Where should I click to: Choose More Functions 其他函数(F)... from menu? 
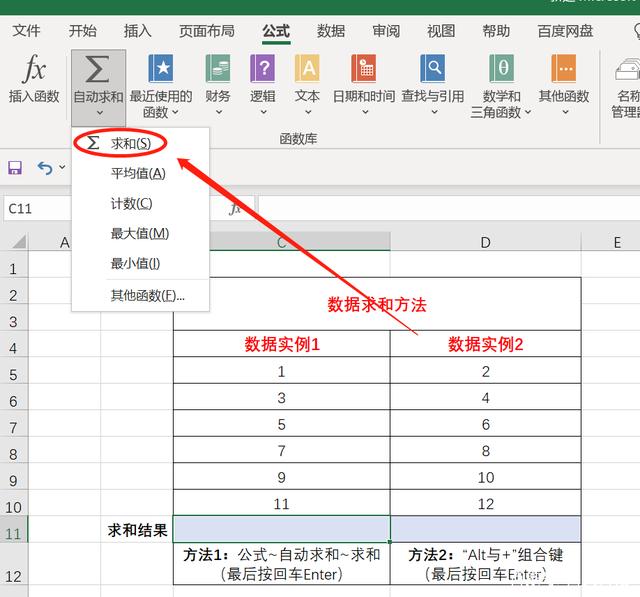pyautogui.click(x=140, y=295)
